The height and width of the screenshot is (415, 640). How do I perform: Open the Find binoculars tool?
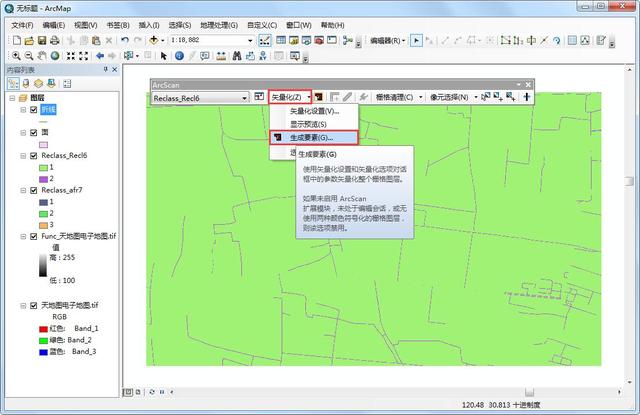point(237,56)
